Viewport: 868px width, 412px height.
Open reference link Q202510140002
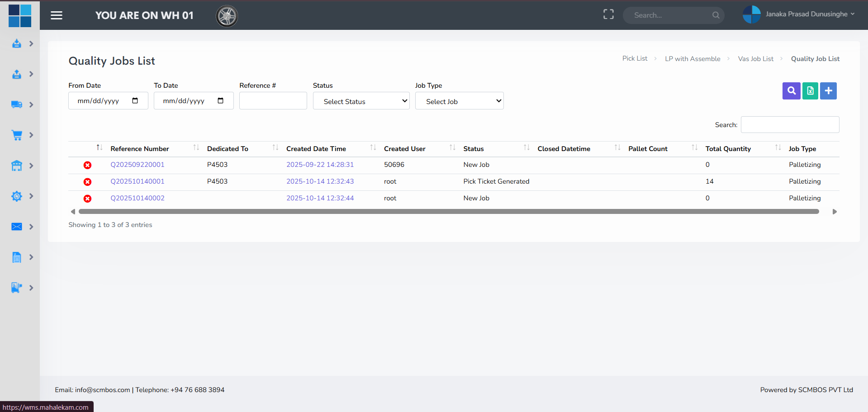(x=138, y=198)
